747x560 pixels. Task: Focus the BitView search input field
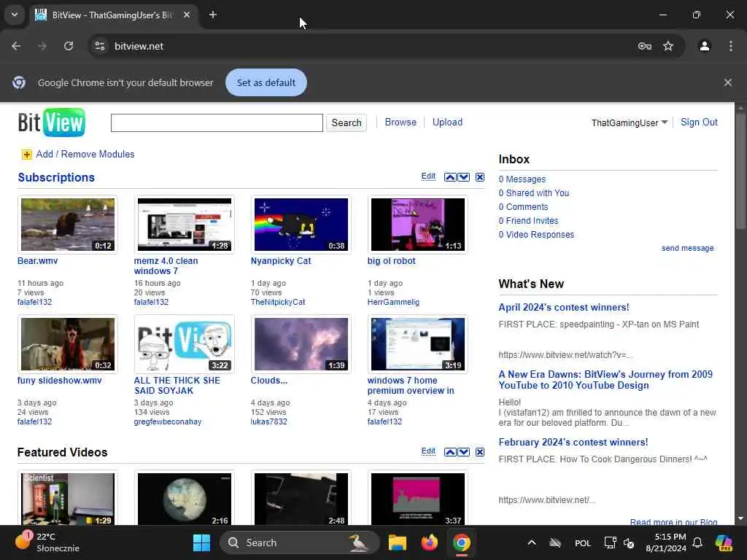click(x=217, y=122)
